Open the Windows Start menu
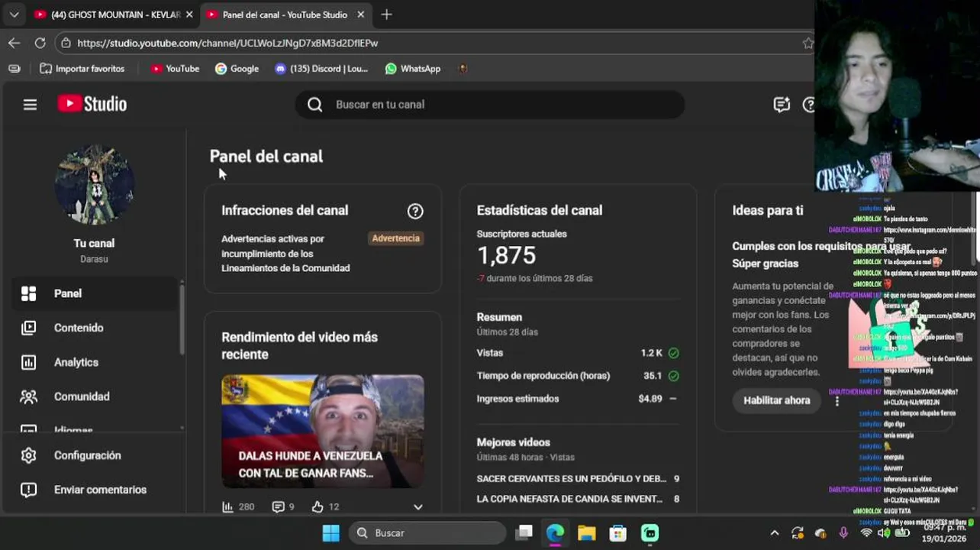Viewport: 980px width, 550px height. tap(330, 532)
